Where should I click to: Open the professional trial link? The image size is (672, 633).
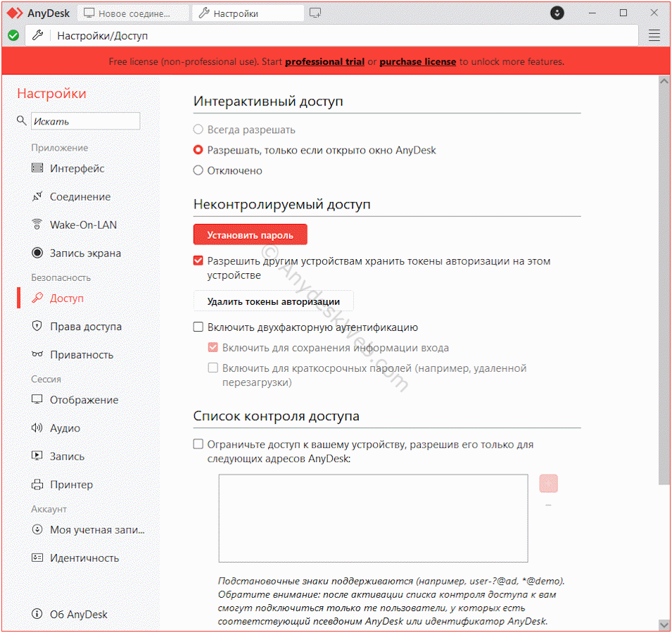click(324, 61)
